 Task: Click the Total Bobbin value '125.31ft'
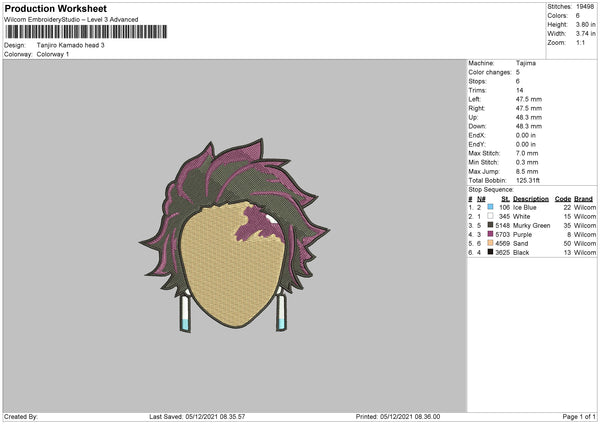tap(528, 180)
